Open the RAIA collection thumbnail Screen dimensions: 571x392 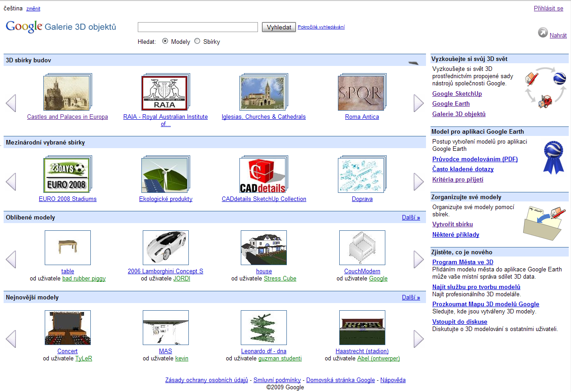(x=165, y=93)
